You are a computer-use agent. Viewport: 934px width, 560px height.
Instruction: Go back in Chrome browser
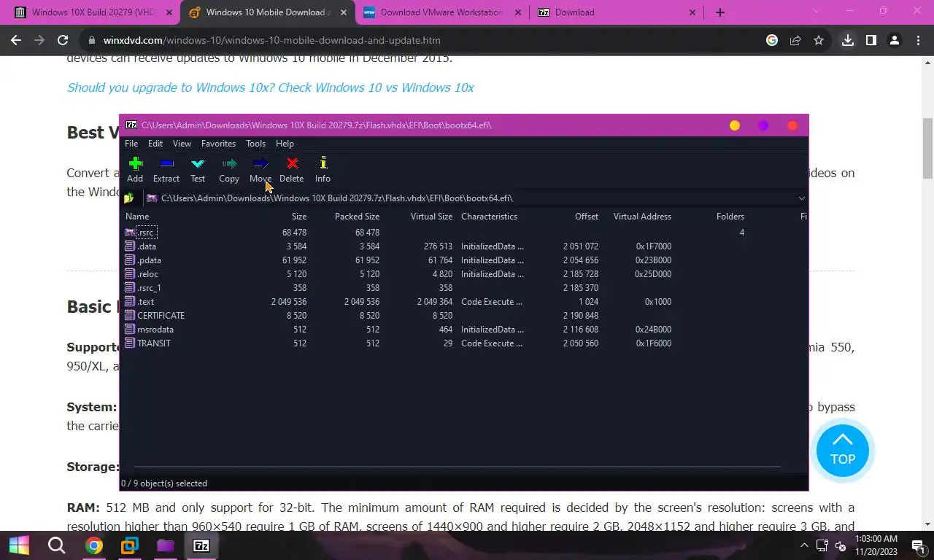click(x=16, y=41)
